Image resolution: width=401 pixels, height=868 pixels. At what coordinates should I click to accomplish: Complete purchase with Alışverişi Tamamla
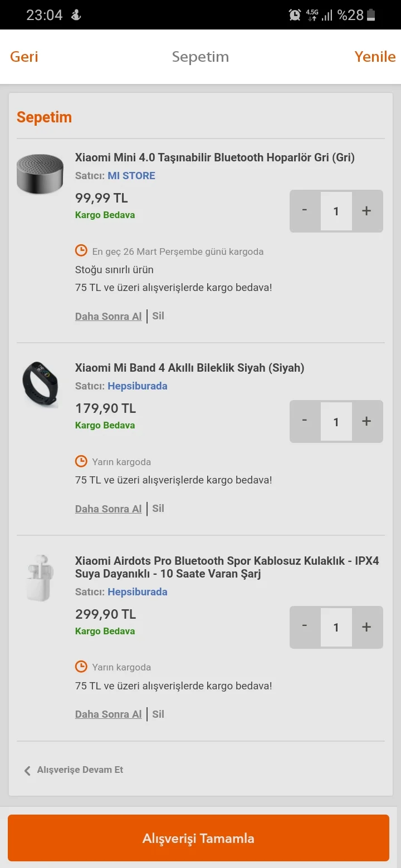tap(198, 838)
